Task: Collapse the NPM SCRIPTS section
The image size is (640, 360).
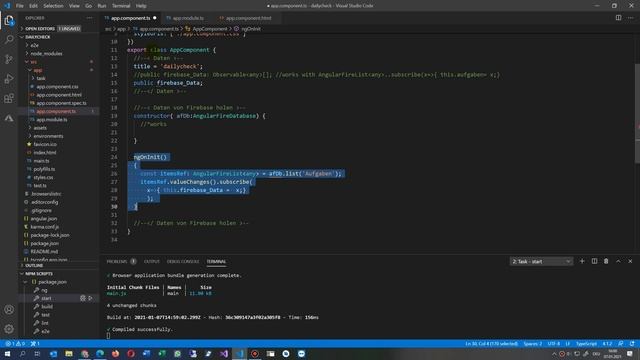Action: click(39, 274)
